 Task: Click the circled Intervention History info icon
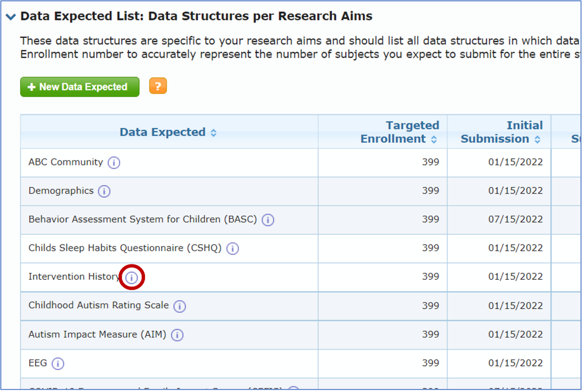131,277
